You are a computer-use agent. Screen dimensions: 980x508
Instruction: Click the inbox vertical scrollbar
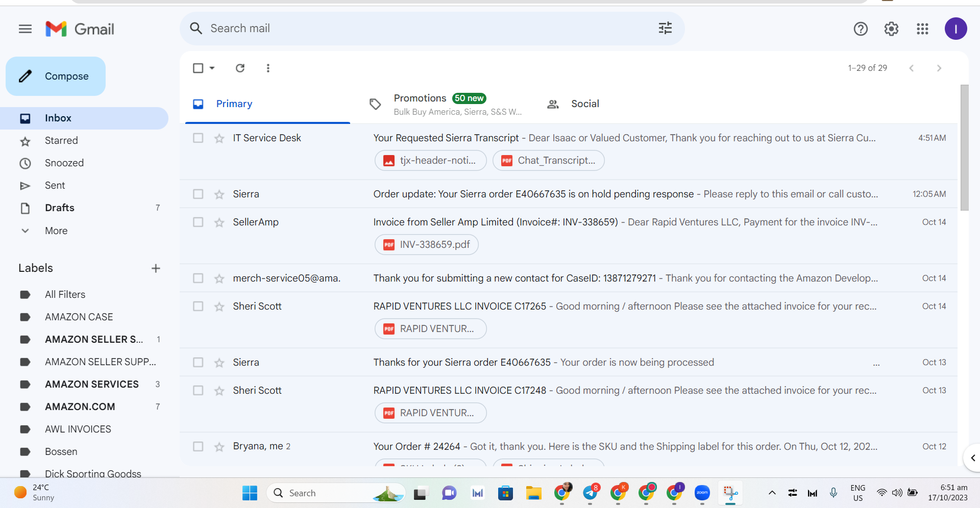click(964, 148)
